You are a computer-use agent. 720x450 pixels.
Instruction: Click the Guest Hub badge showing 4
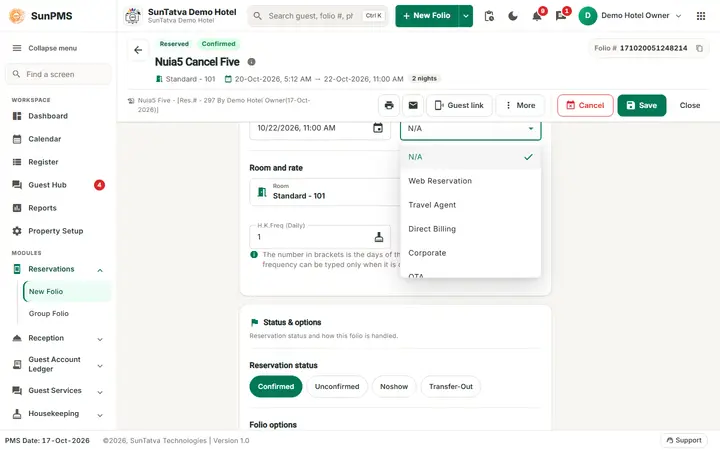pyautogui.click(x=99, y=185)
